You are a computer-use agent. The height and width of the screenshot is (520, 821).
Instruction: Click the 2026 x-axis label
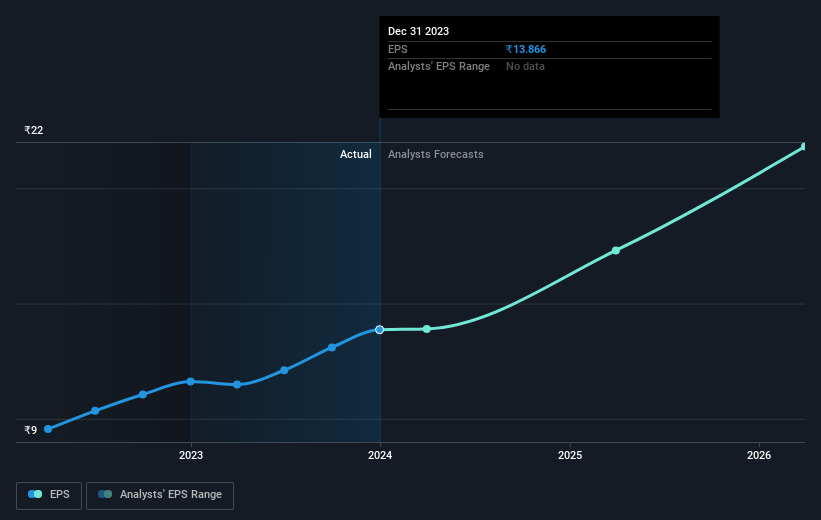pyautogui.click(x=759, y=455)
